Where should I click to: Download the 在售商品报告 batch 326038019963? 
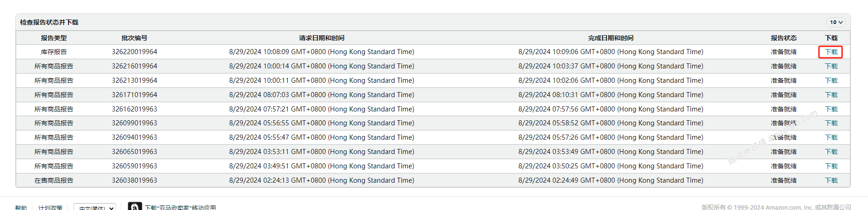point(831,180)
